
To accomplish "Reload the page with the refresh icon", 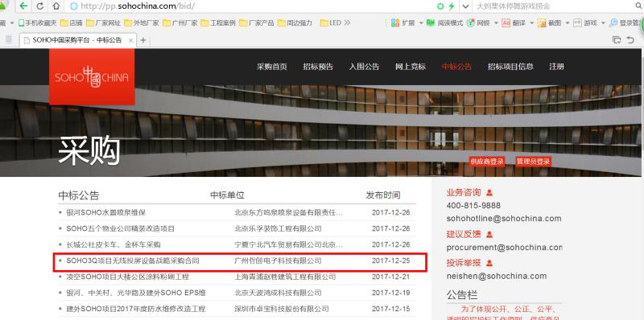I will click(40, 6).
